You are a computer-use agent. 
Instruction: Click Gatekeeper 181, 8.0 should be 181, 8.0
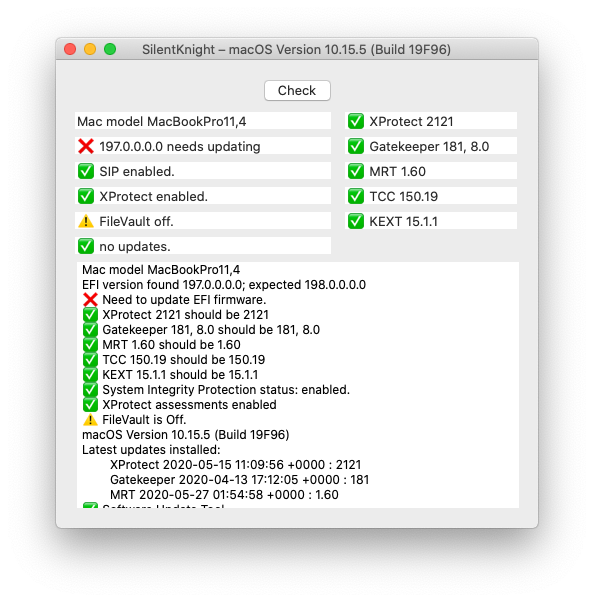click(211, 330)
